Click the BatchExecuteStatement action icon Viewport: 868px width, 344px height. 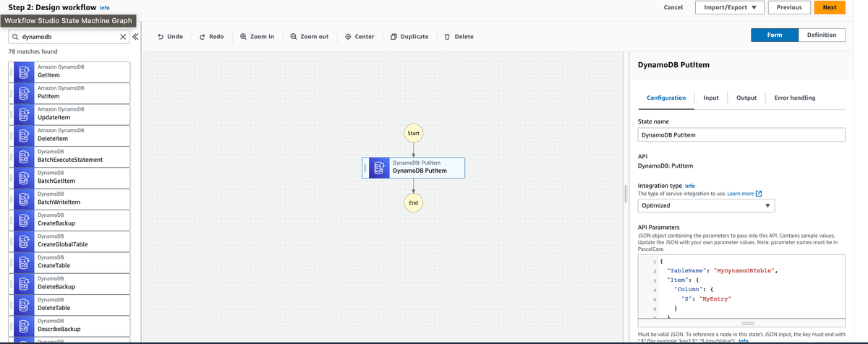pos(23,157)
